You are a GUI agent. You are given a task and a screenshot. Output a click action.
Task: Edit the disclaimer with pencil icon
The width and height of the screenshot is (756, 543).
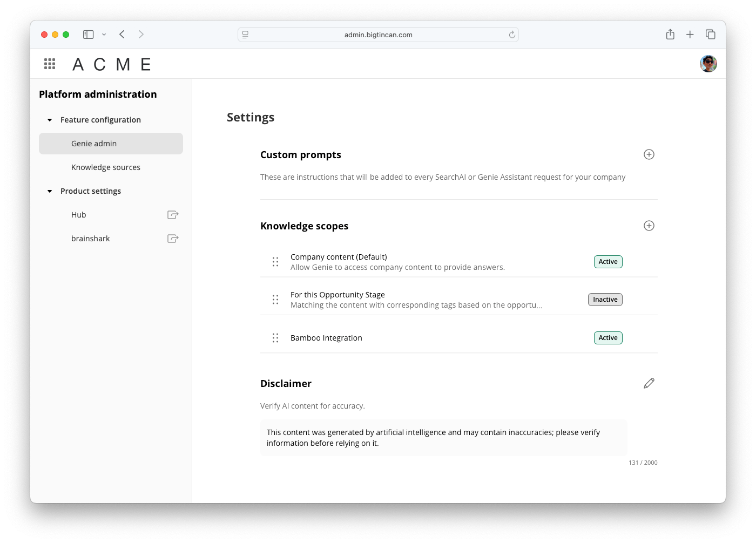point(649,383)
